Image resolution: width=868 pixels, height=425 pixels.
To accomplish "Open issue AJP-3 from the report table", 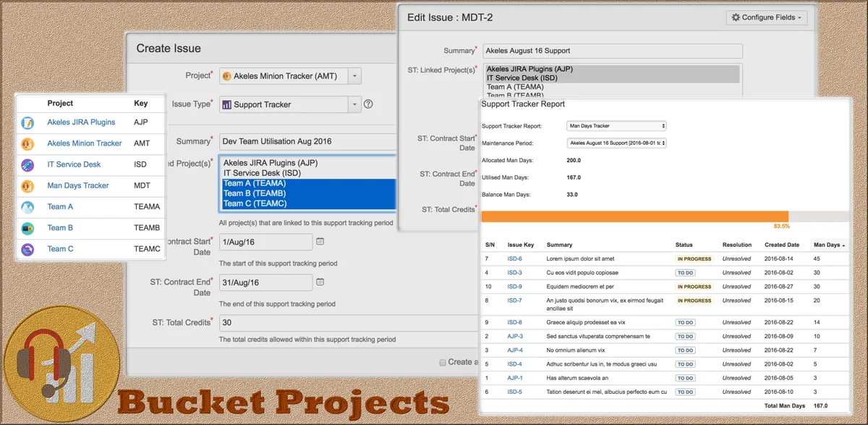I will (515, 336).
